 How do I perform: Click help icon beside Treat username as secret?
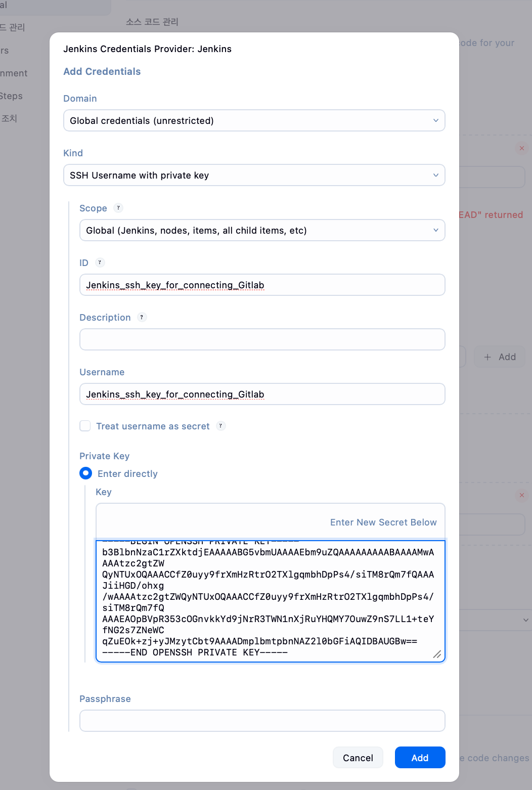tap(220, 426)
